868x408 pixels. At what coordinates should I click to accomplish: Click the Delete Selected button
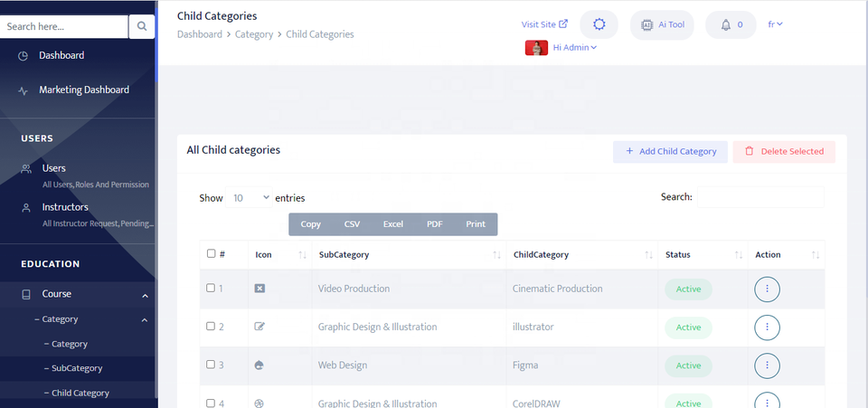(784, 152)
